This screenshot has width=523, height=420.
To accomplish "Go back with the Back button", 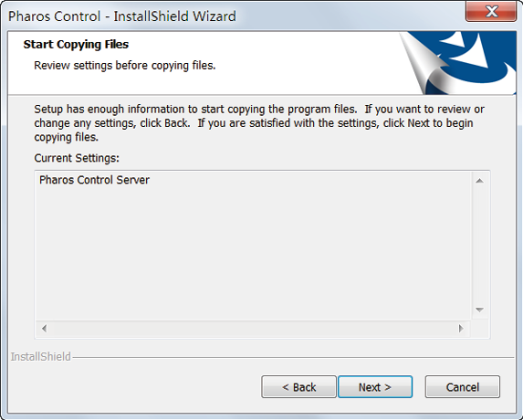I will (298, 386).
